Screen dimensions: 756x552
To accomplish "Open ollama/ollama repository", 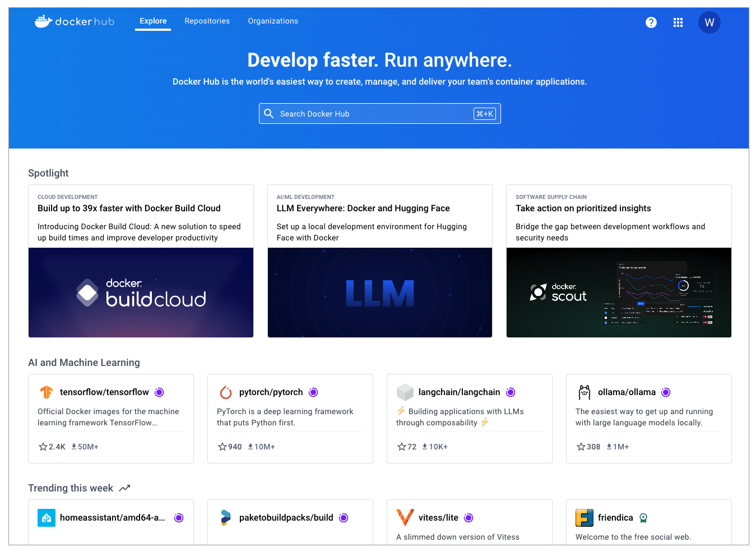I will pyautogui.click(x=627, y=392).
